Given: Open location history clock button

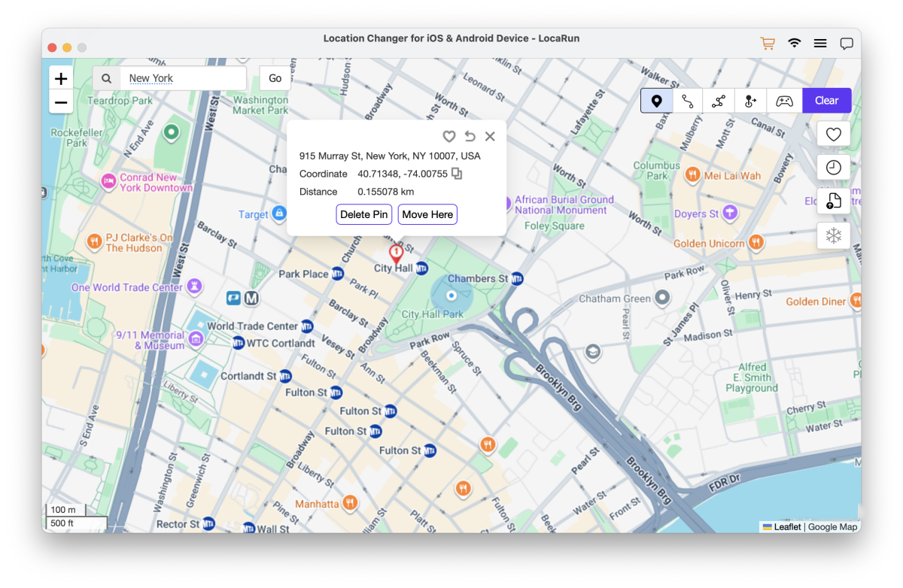Looking at the screenshot, I should tap(833, 168).
